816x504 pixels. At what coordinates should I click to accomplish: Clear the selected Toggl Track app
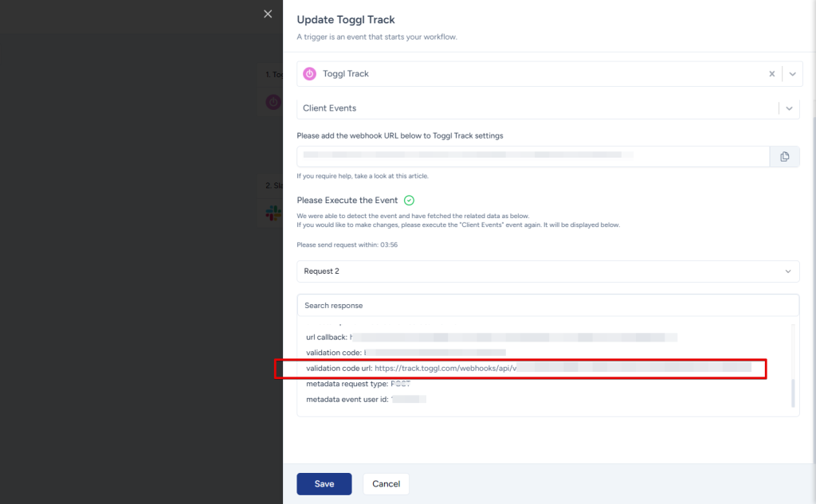771,74
